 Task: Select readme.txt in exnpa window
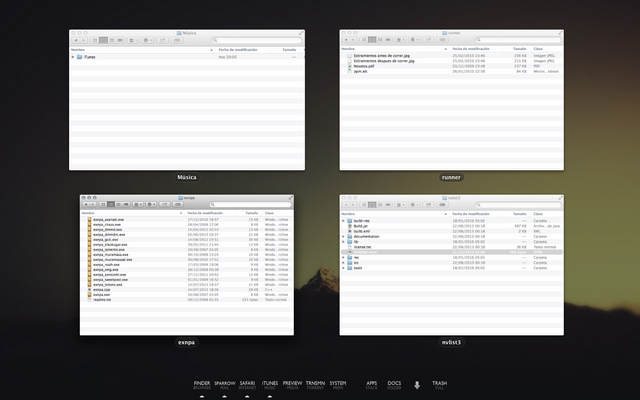coord(99,300)
